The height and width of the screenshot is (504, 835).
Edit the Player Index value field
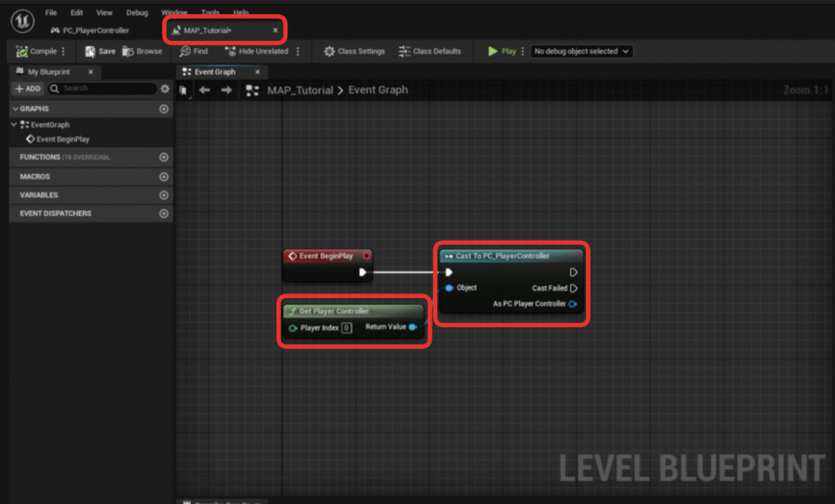click(x=347, y=327)
